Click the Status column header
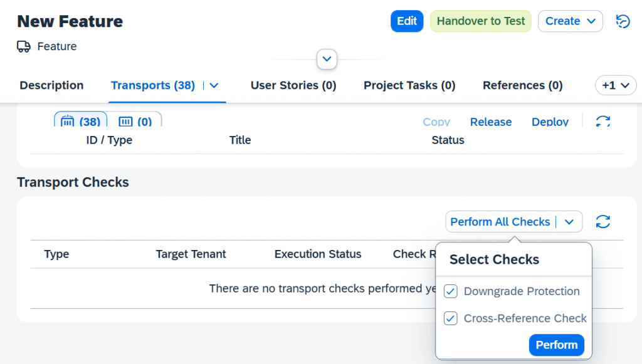This screenshot has width=642, height=364. point(448,140)
